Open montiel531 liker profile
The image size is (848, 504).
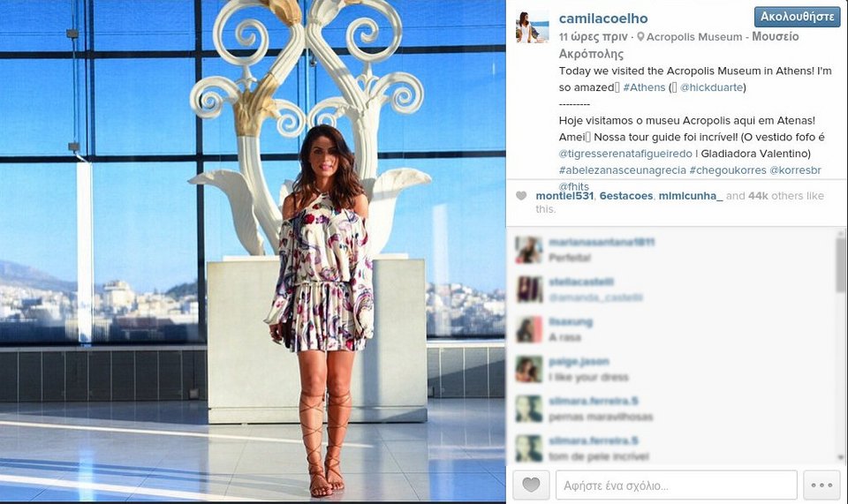click(x=564, y=196)
